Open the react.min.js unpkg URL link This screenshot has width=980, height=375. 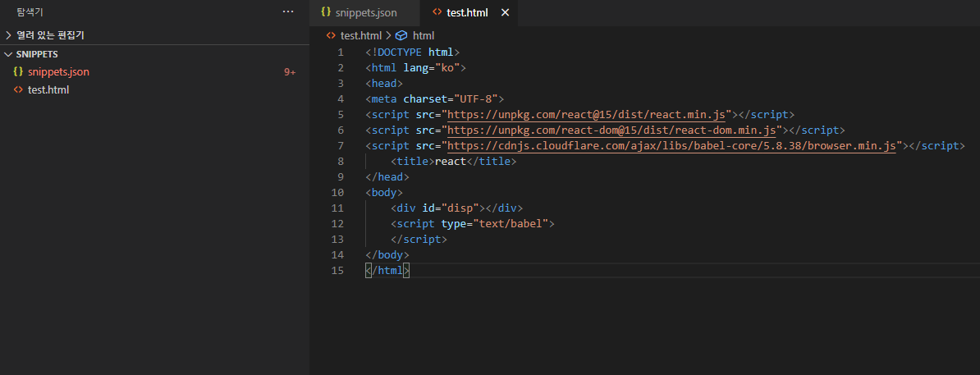pos(586,114)
